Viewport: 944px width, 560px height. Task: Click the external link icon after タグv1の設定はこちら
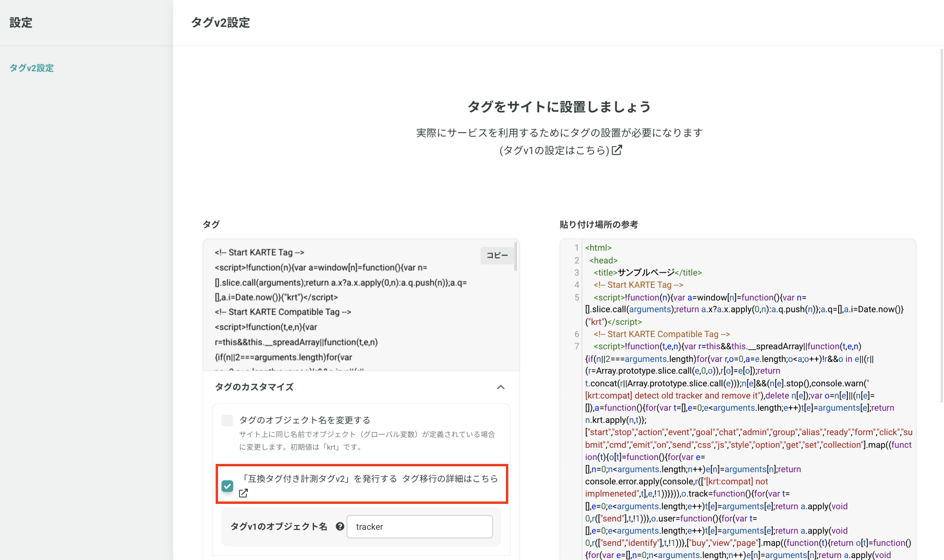(617, 150)
